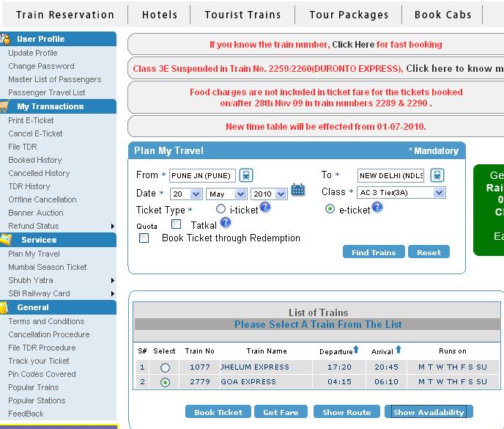
Task: Open Pin Codes Covered link
Action: pyautogui.click(x=42, y=374)
